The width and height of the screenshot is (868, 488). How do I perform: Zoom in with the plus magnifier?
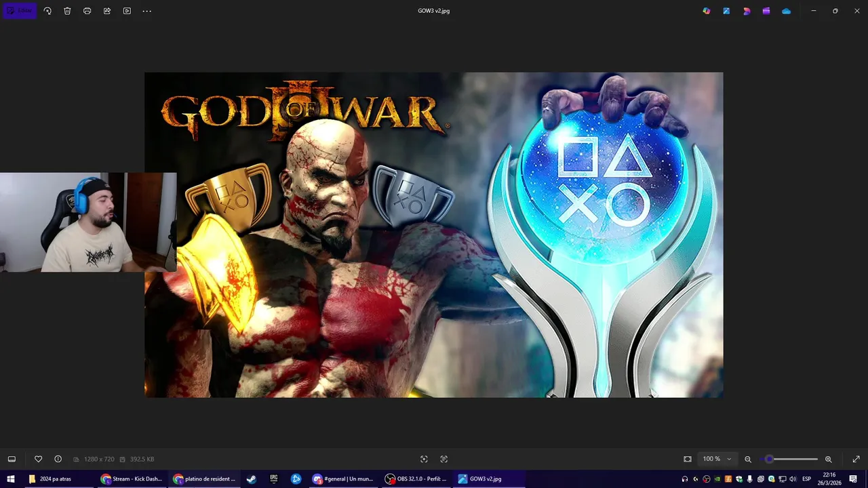pos(828,459)
